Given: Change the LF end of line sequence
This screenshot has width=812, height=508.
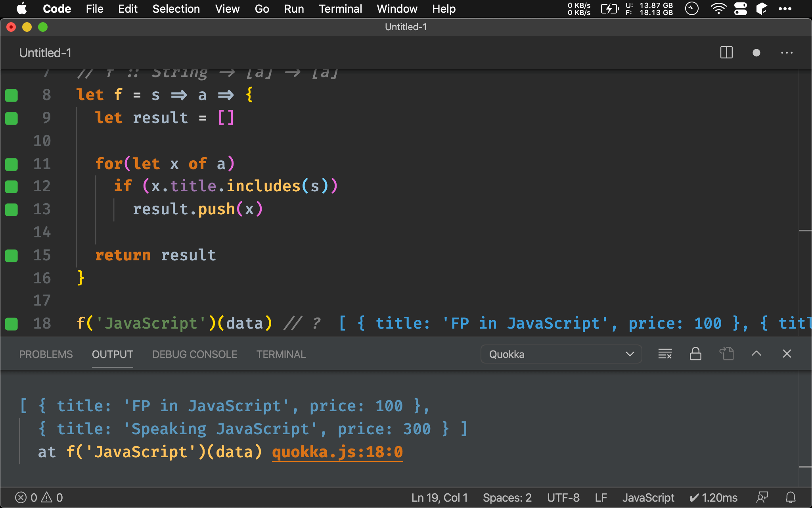Looking at the screenshot, I should pos(601,498).
